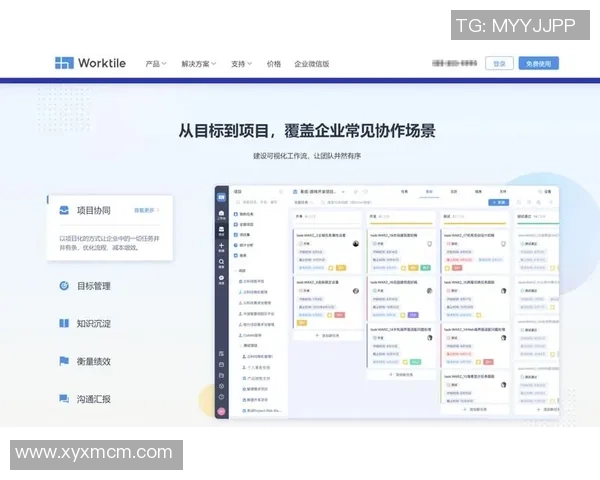Click the 项目协同 inbox icon
Screen dimensions: 600x480
click(64, 210)
